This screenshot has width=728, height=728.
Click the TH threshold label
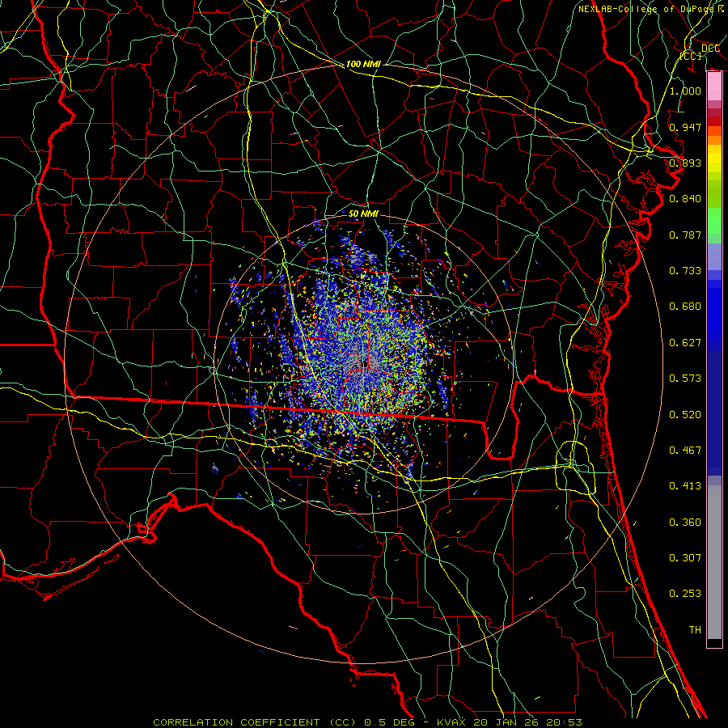(695, 630)
